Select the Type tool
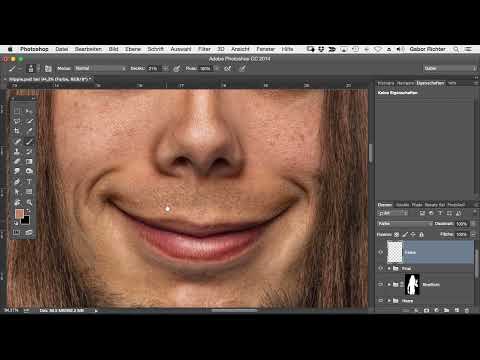This screenshot has width=480, height=360. (29, 182)
